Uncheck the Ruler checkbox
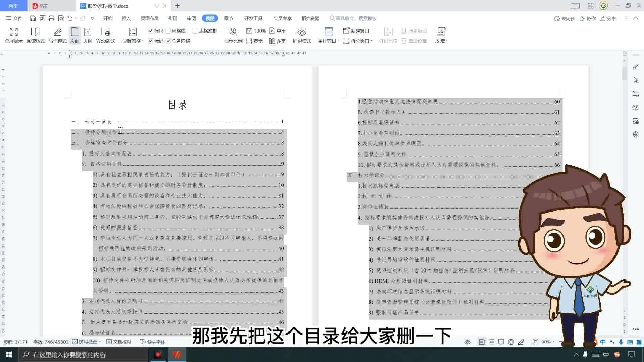Image resolution: width=644 pixels, height=362 pixels. point(150,31)
